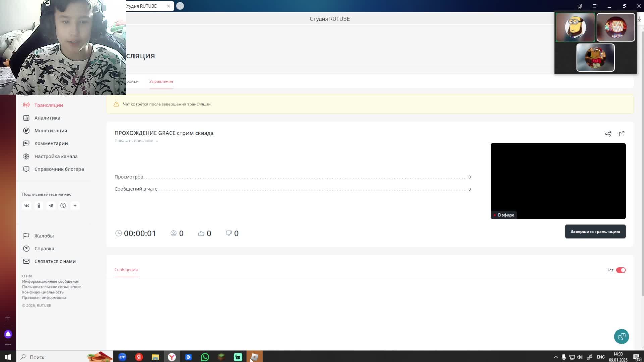
Task: Open WhatsApp from the taskbar
Action: pyautogui.click(x=205, y=357)
